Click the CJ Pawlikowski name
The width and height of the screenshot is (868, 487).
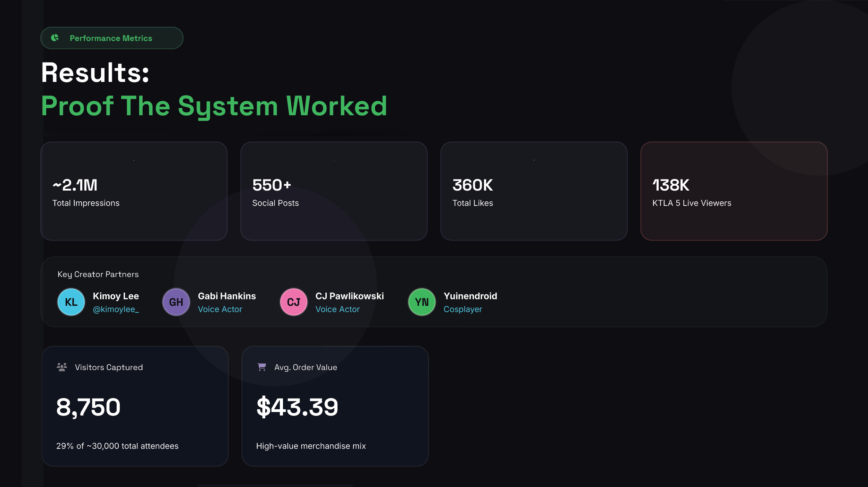point(350,296)
